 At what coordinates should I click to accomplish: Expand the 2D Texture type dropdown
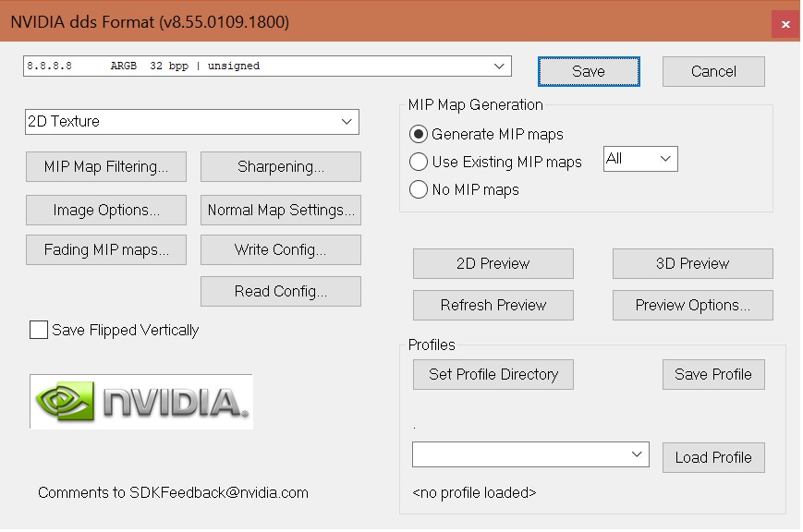click(192, 122)
